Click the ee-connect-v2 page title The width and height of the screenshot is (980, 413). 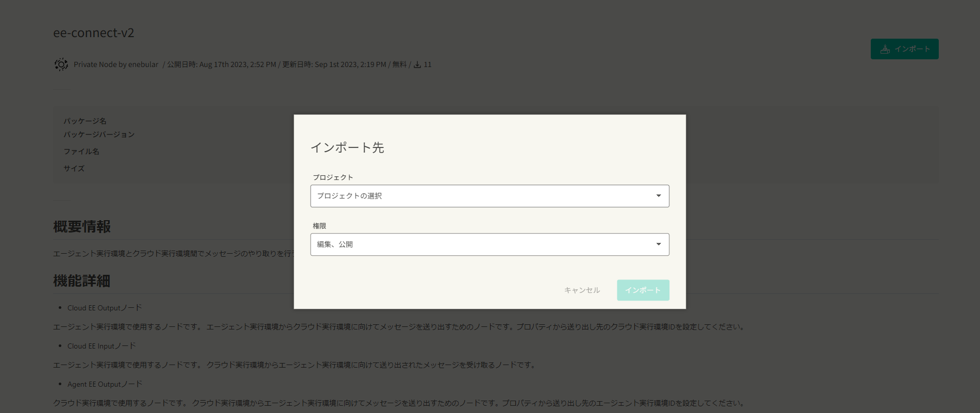(94, 33)
